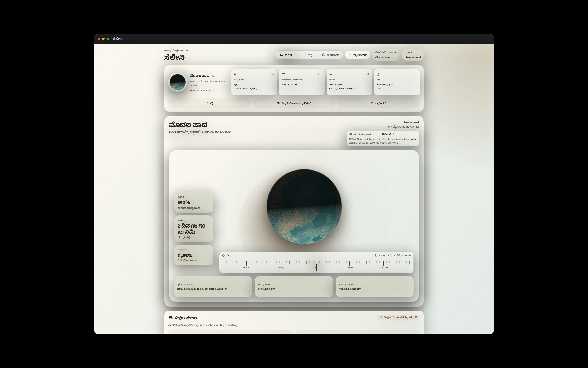Image resolution: width=588 pixels, height=368 pixels.
Task: Open info icon on ಛಾಯಾಚಿತ್ರ ವಿಂಡೋಗಳು card
Action: [320, 74]
